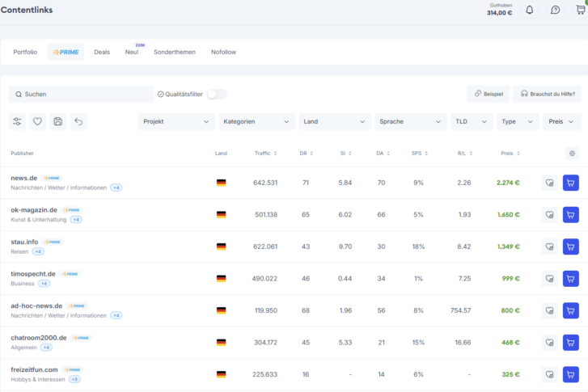Open the Land filter dropdown
This screenshot has width=588, height=392.
tap(335, 121)
